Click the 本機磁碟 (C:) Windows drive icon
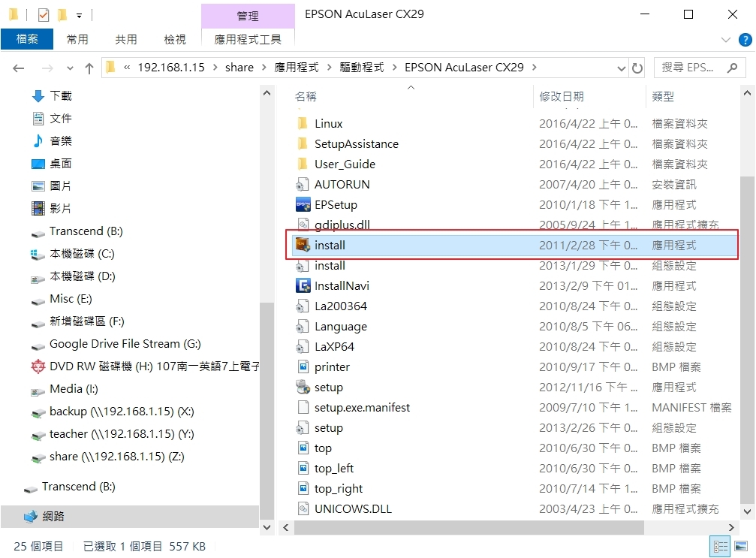756x558 pixels. (38, 254)
